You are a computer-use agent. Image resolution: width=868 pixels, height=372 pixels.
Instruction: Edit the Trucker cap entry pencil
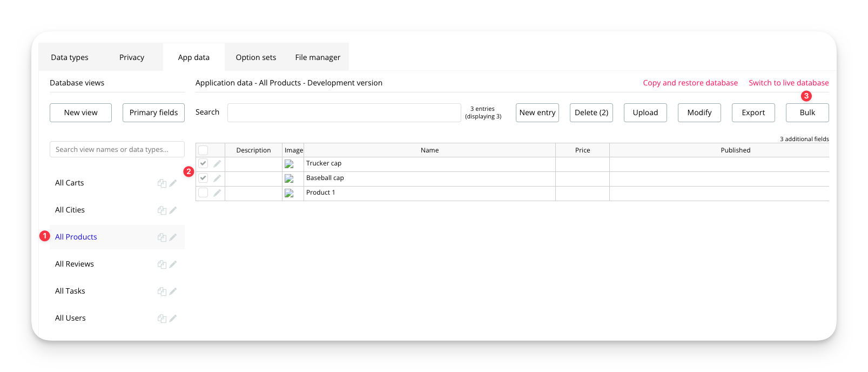coord(217,163)
